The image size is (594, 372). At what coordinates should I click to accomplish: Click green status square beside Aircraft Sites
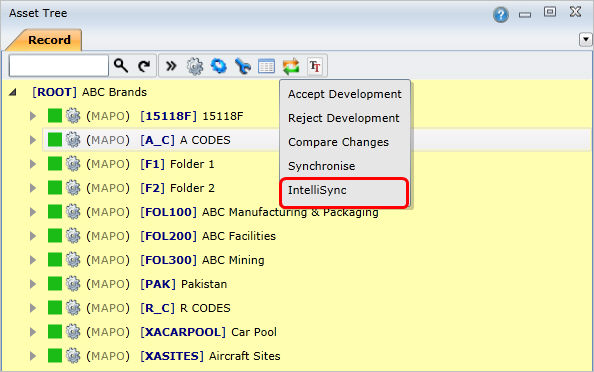[55, 356]
